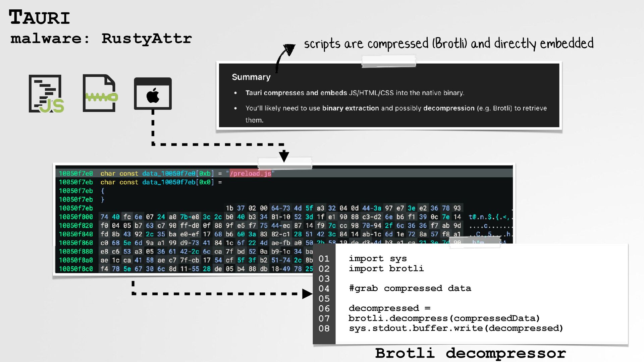Click the "binary extraction" bullet line
The height and width of the screenshot is (362, 644).
(396, 114)
